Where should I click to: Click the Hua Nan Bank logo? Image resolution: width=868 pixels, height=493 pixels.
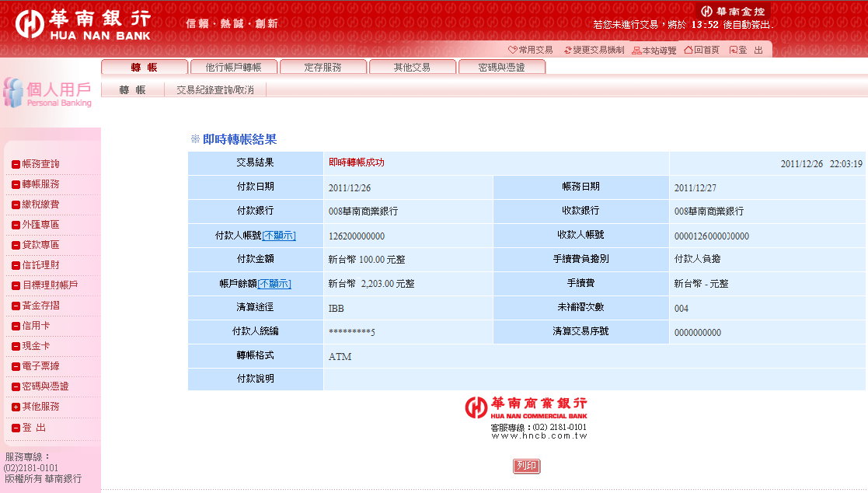coord(83,25)
